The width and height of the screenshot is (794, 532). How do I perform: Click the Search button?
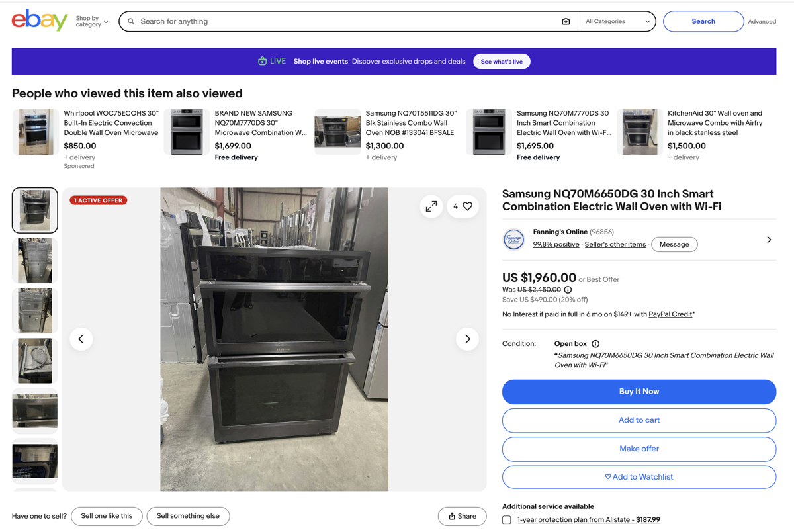(703, 22)
